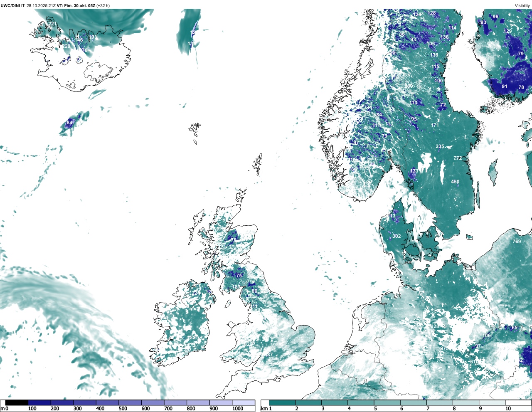
Task: Click the 'VT: Fim. 30.okt. 05Z' valid time
Action: click(x=76, y=5)
